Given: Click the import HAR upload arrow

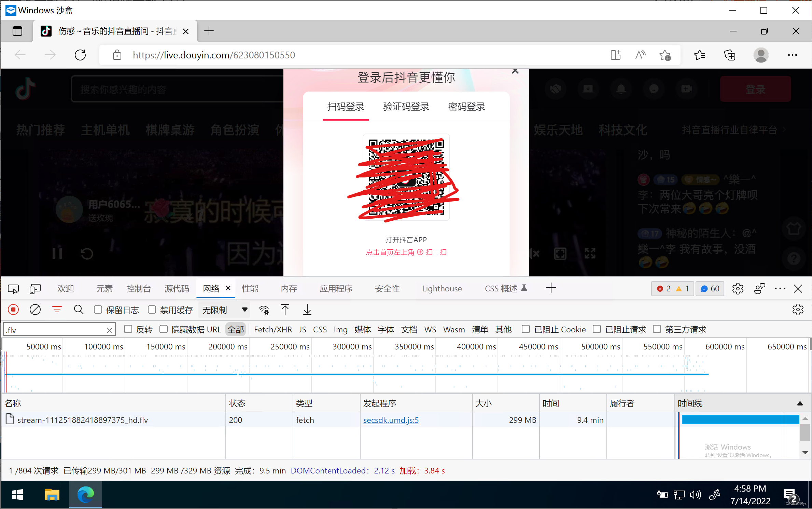Looking at the screenshot, I should [285, 310].
